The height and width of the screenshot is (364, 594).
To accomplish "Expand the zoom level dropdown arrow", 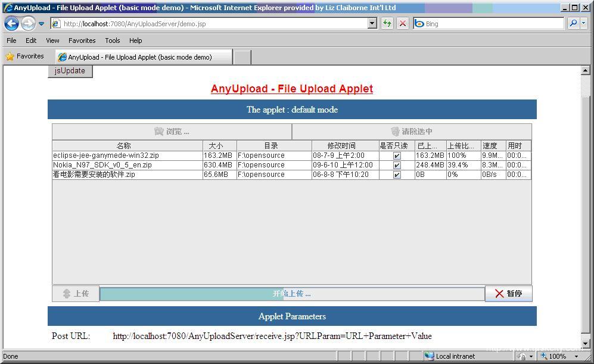I will pos(576,356).
